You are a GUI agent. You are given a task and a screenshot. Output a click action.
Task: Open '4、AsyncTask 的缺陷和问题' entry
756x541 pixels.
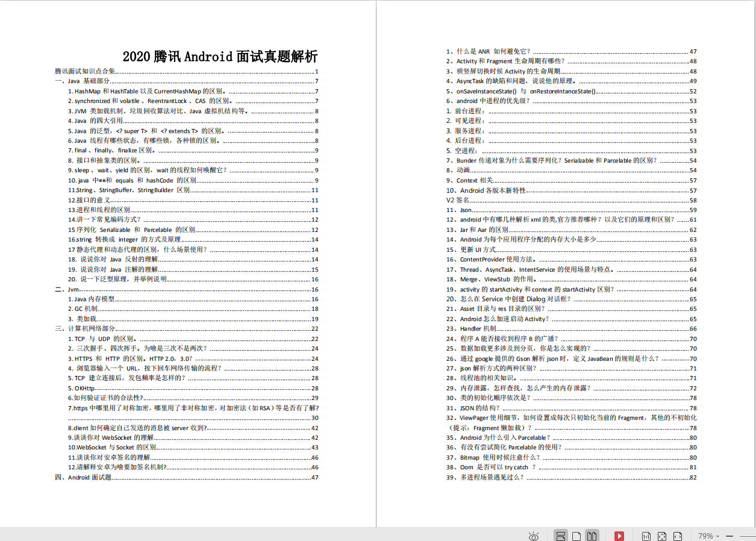572,81
